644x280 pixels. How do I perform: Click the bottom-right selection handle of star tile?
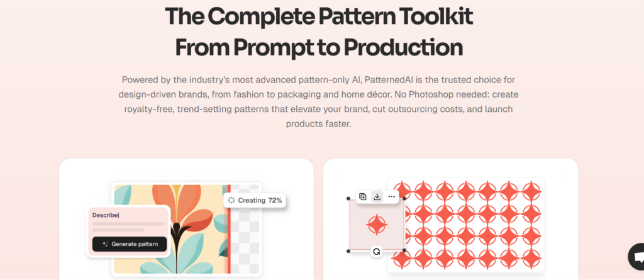[x=404, y=250]
